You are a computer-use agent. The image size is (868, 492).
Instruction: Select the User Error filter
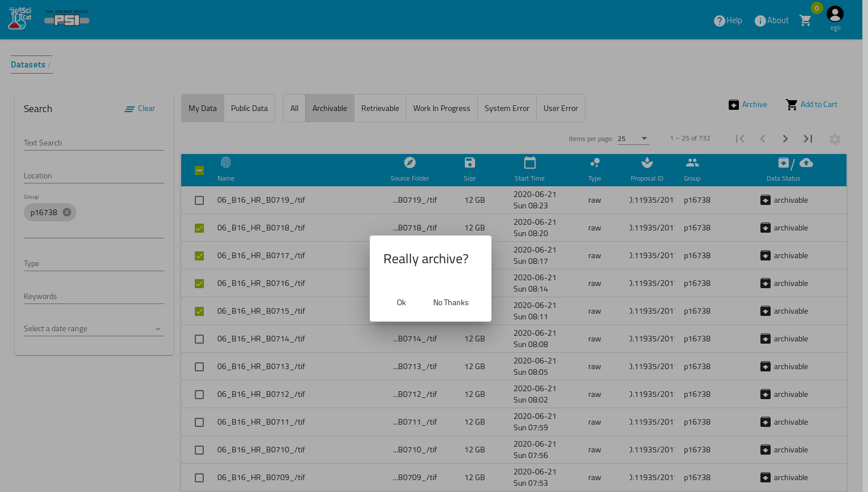coord(561,108)
